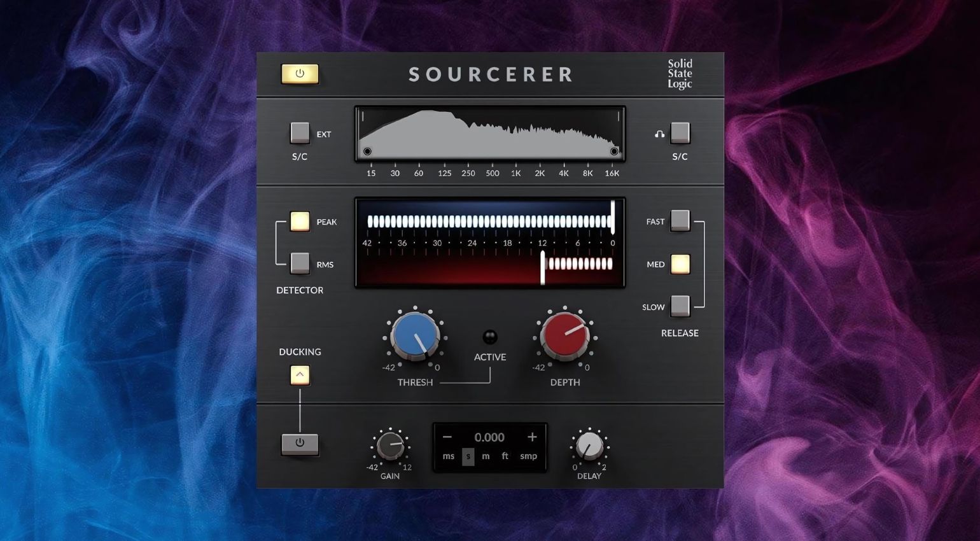Click the 0.000 delay value field
The image size is (980, 541).
point(489,437)
